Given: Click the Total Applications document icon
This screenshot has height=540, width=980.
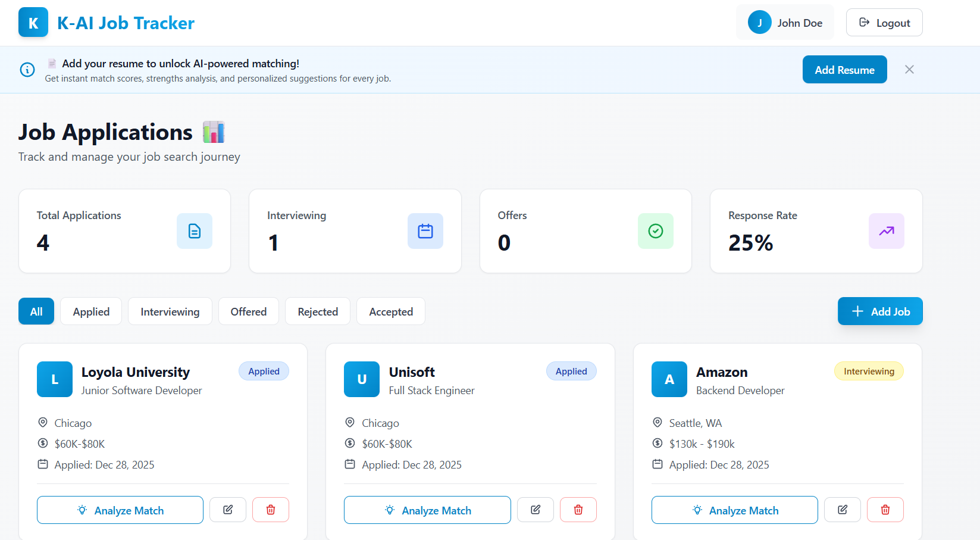Looking at the screenshot, I should [195, 231].
